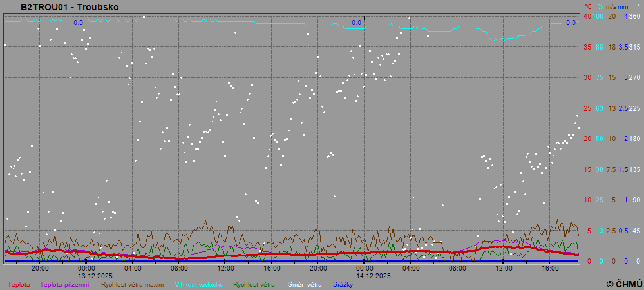Click the red °C unit header
Image resolution: width=644 pixels, height=290 pixels.
point(588,6)
